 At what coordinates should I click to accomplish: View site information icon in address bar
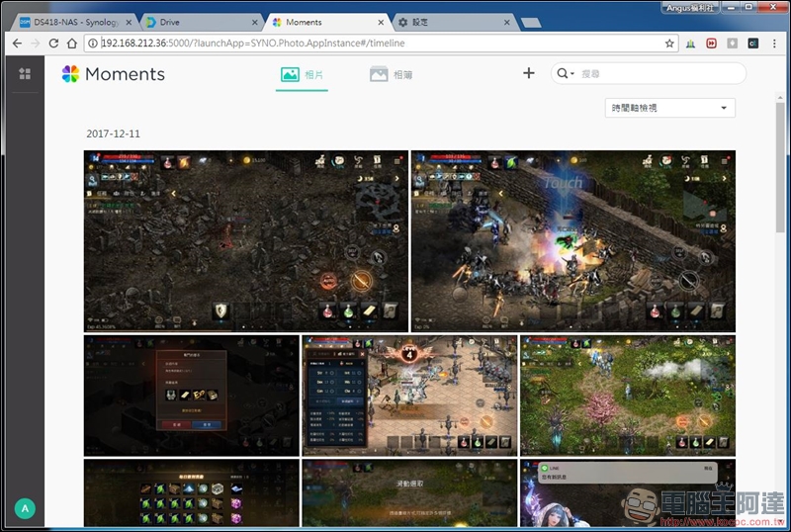[x=93, y=44]
